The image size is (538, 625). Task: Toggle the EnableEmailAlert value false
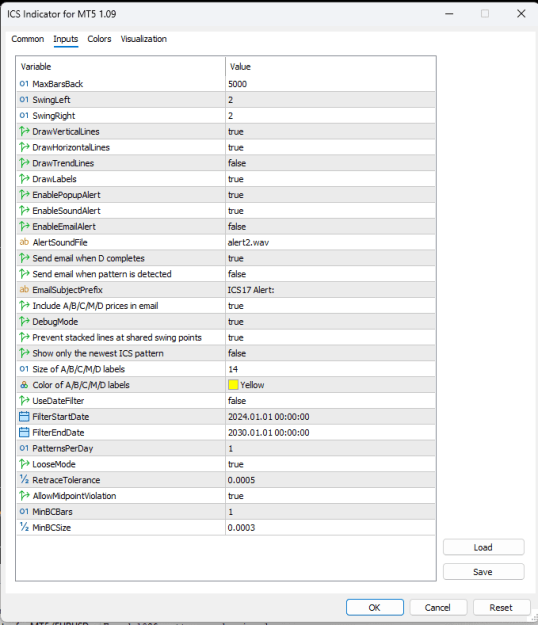pos(330,226)
